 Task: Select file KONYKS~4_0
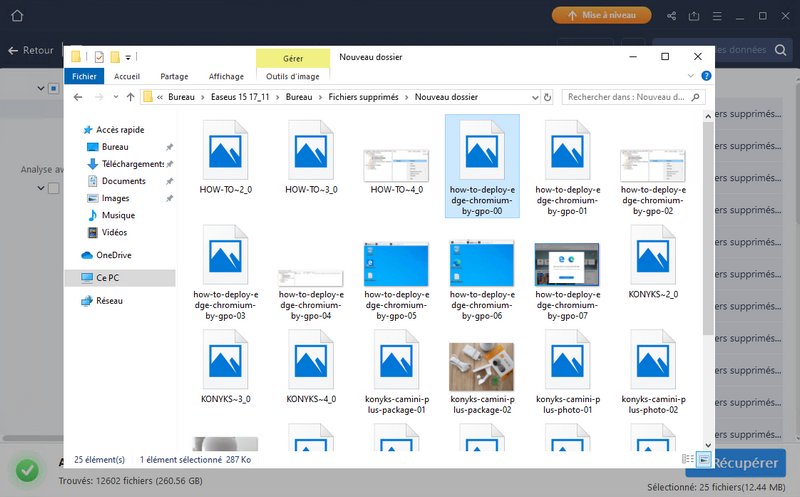tap(311, 367)
